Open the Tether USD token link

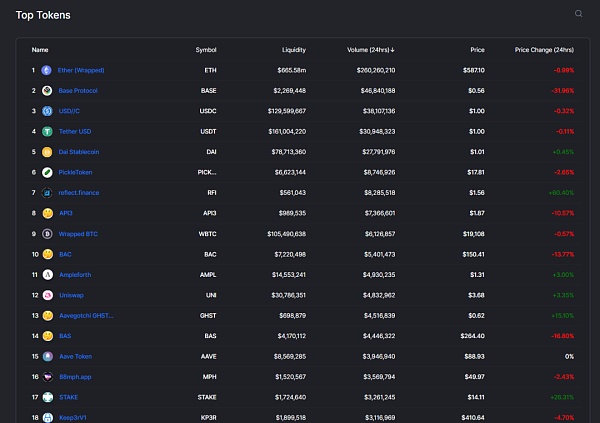coord(75,132)
